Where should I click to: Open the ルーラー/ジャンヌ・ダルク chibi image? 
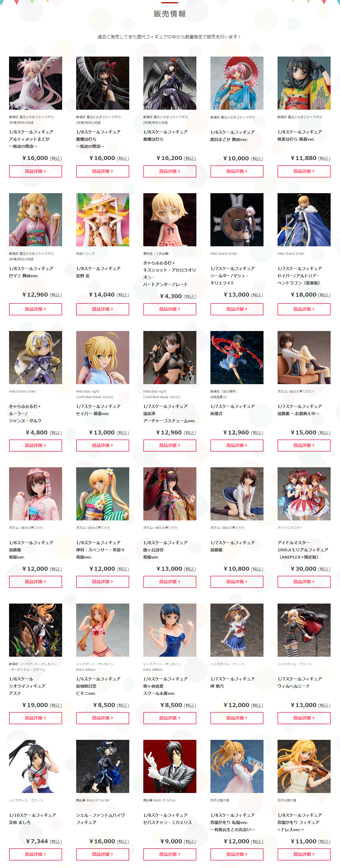pyautogui.click(x=35, y=357)
